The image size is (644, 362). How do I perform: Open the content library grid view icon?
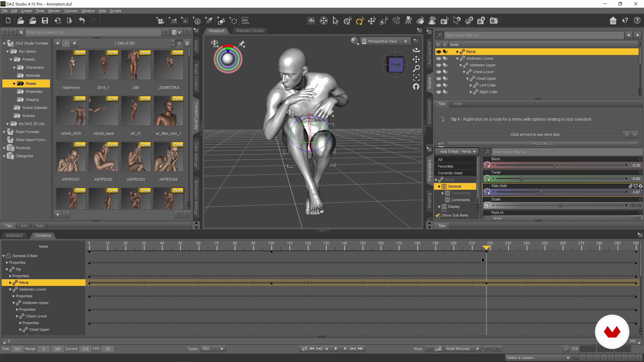179,43
